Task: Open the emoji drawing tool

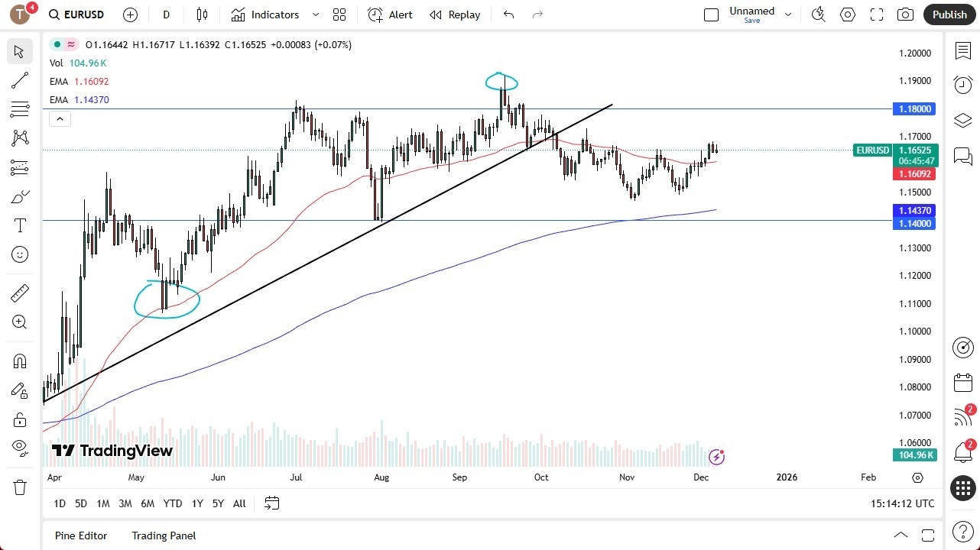Action: pos(19,254)
